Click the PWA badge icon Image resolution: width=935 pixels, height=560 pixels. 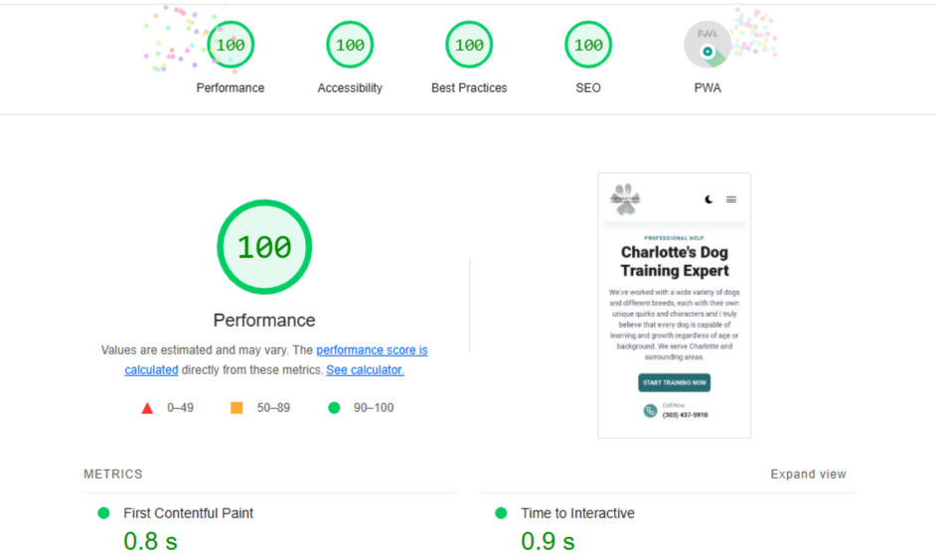coord(707,46)
